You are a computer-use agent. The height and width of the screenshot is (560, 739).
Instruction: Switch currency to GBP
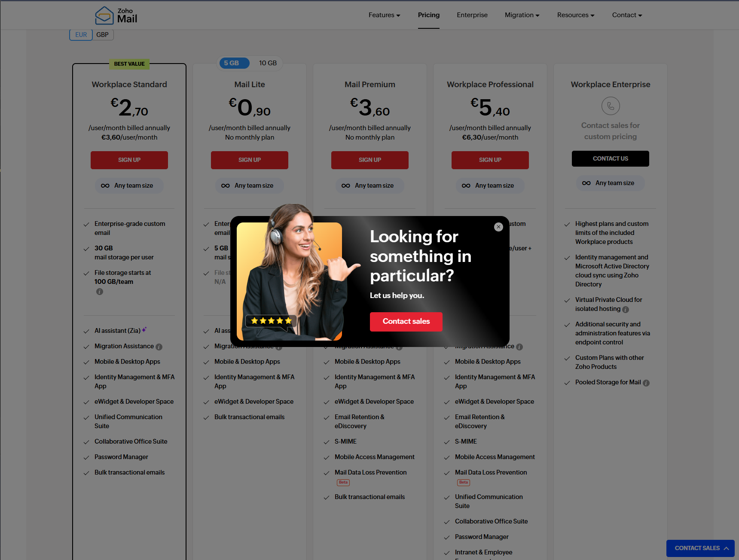[103, 35]
